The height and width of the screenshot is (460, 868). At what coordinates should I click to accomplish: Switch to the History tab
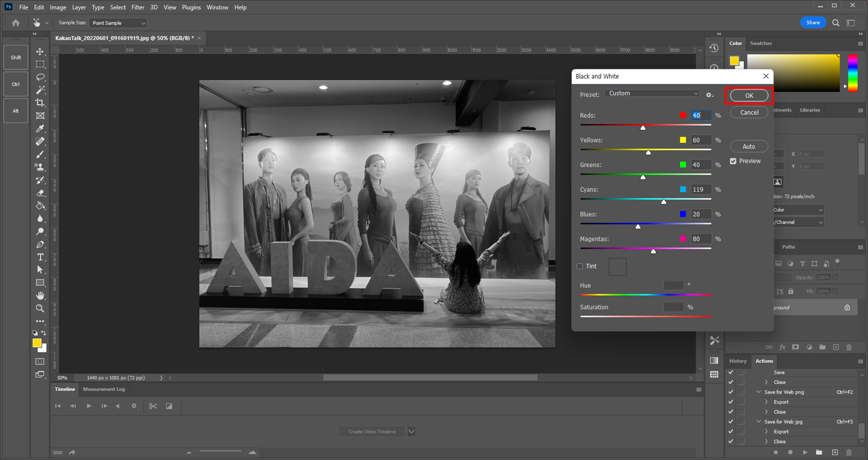click(738, 361)
